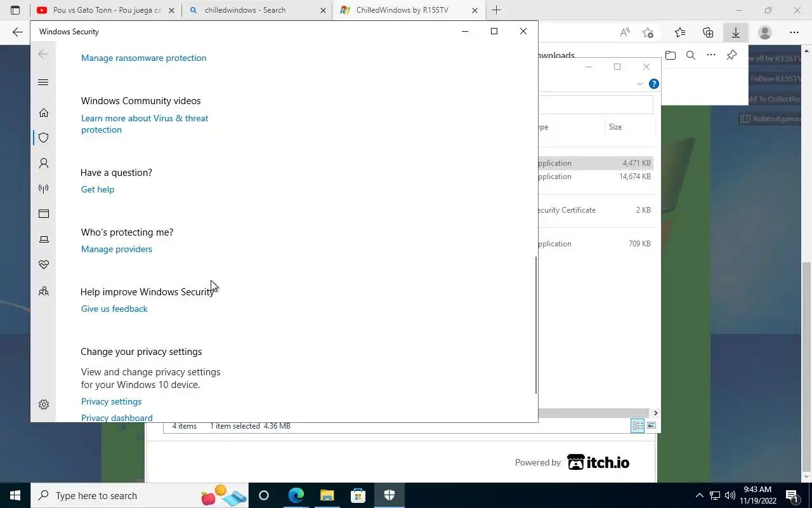Expand File Explorer ribbon chevron
Screen dimensions: 812x508
[639, 84]
